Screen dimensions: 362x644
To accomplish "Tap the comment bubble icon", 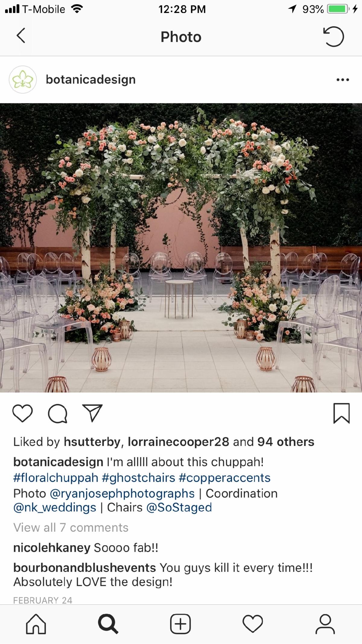I will click(x=58, y=413).
